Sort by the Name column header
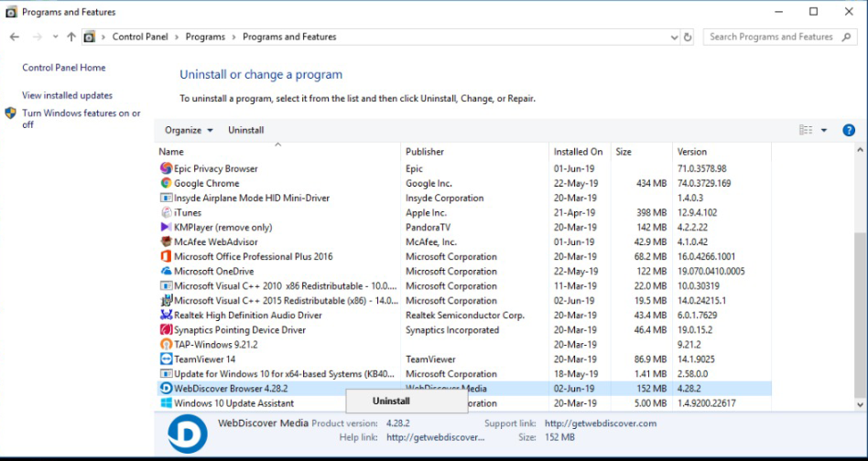Screen dimensions: 868x461 coord(278,152)
